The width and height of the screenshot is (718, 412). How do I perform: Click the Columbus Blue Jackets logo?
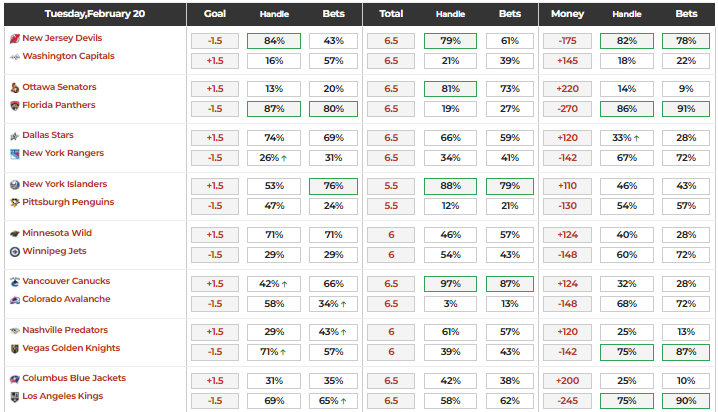click(14, 378)
